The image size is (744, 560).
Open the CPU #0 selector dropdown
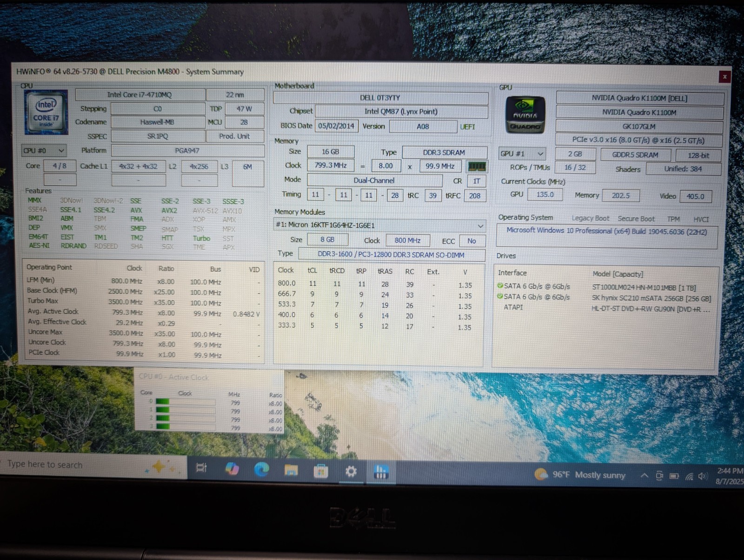coord(44,151)
